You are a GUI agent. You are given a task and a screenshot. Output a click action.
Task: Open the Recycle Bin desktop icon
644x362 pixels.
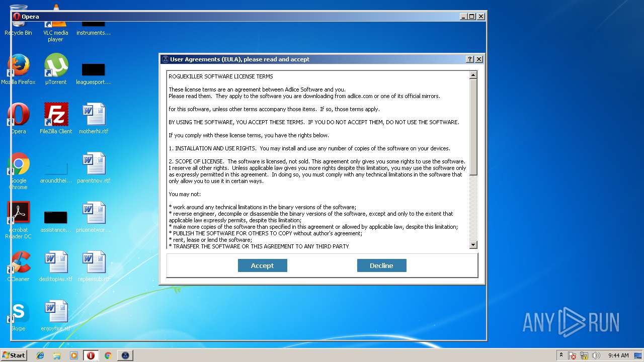click(x=18, y=20)
